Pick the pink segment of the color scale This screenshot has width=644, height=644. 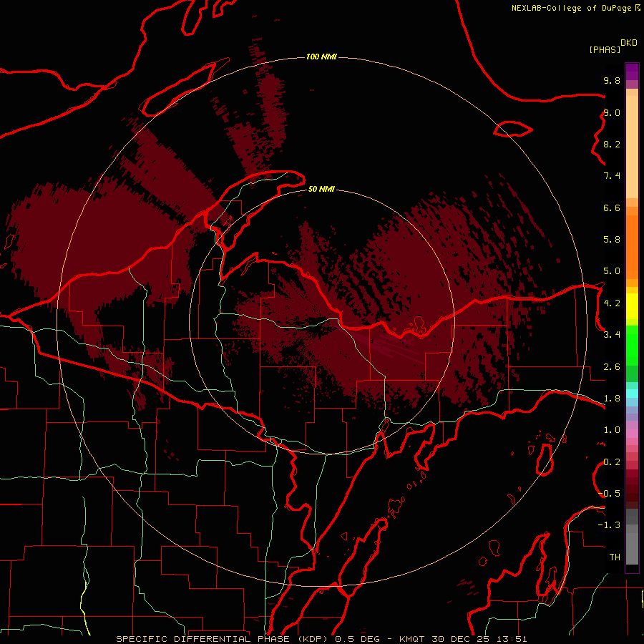coord(632,434)
